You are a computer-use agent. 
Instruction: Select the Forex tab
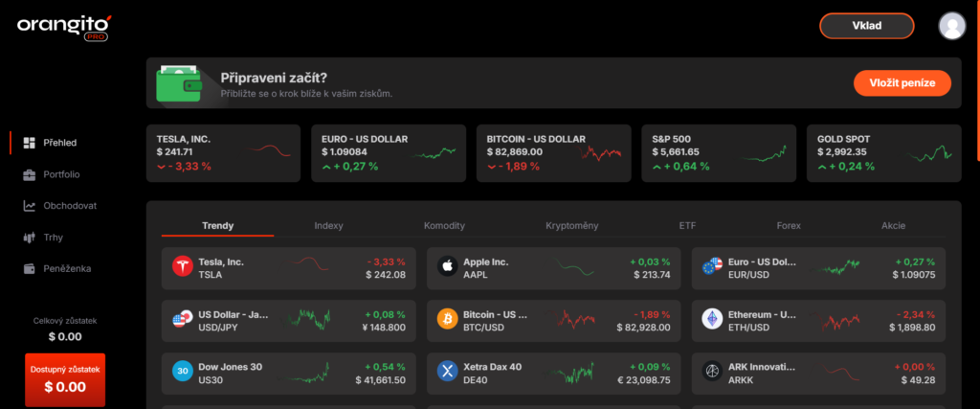(x=789, y=226)
